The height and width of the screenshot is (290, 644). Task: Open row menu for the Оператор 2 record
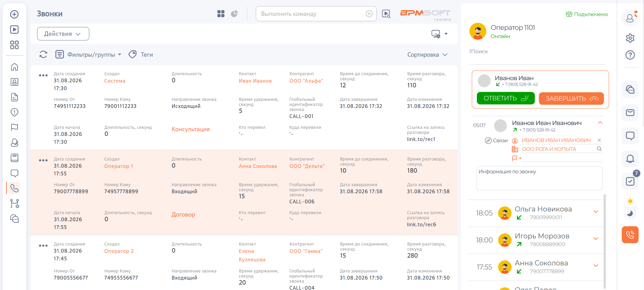click(43, 245)
